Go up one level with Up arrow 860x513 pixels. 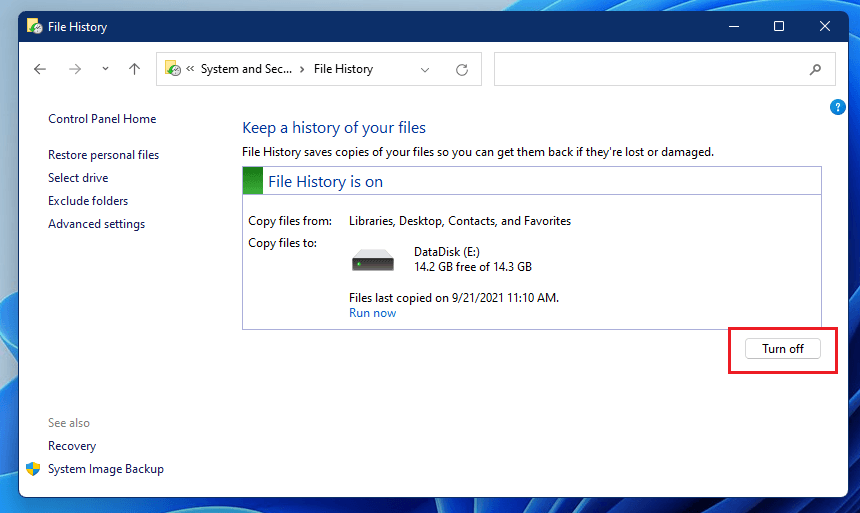[x=134, y=69]
